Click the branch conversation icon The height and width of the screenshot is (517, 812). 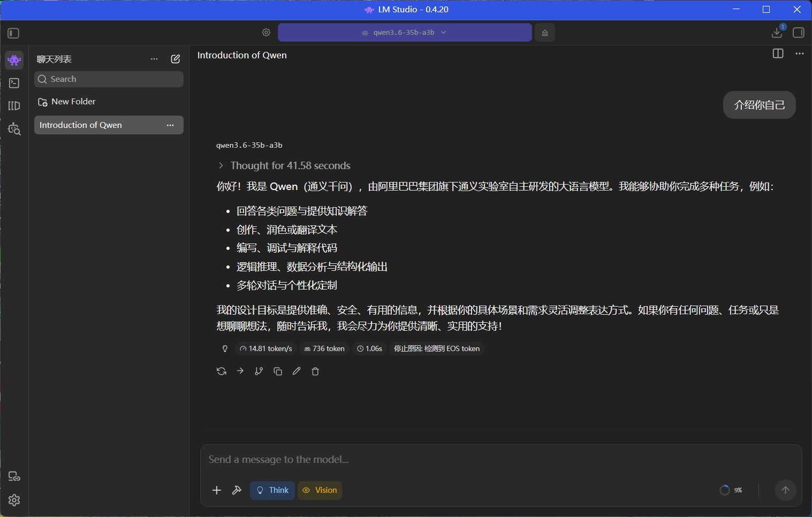click(x=259, y=371)
